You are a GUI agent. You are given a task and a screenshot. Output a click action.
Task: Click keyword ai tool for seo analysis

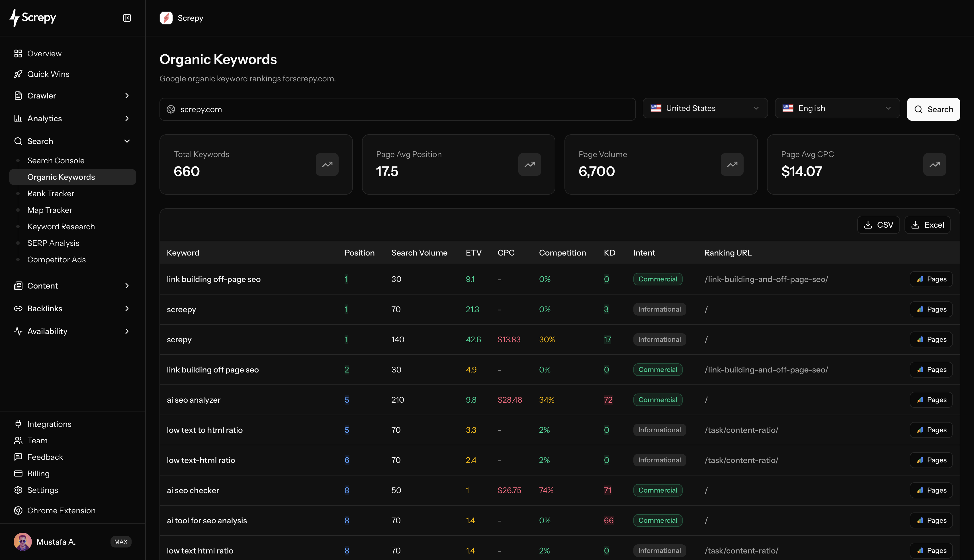tap(207, 520)
